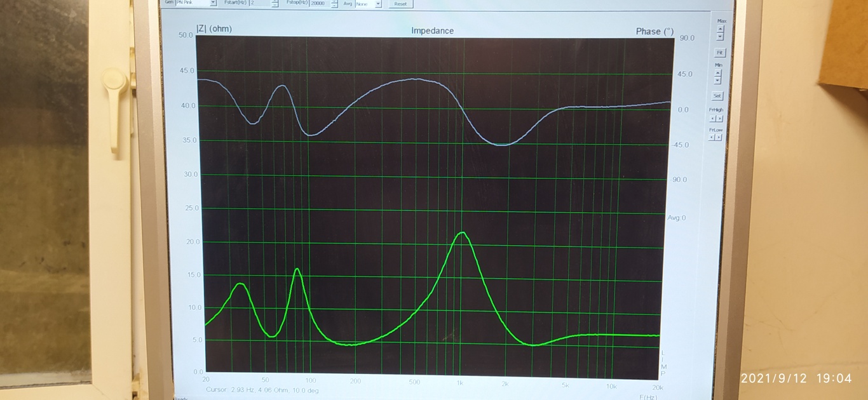
Task: Decrease FrLow with left arrow
Action: click(x=712, y=137)
